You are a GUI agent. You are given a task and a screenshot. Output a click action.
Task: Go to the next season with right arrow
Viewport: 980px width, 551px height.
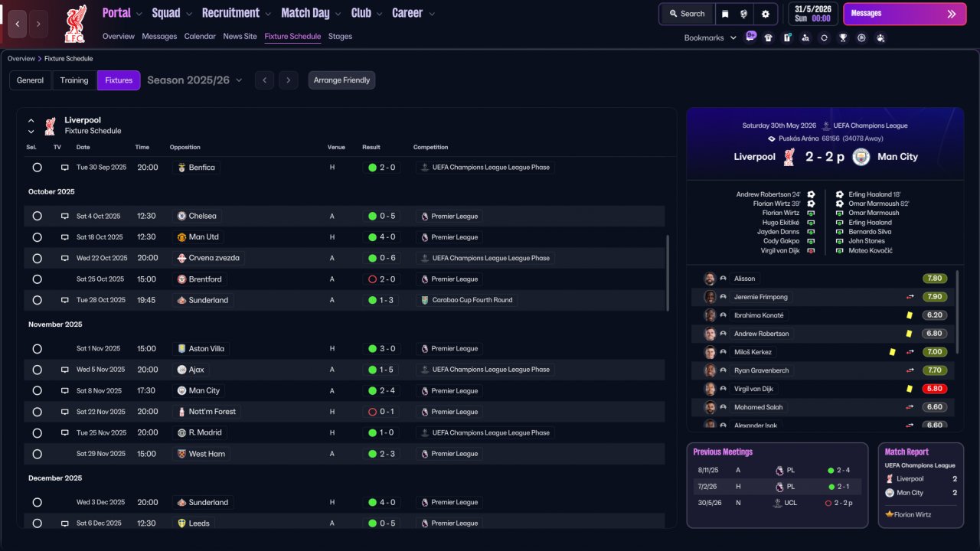point(288,80)
